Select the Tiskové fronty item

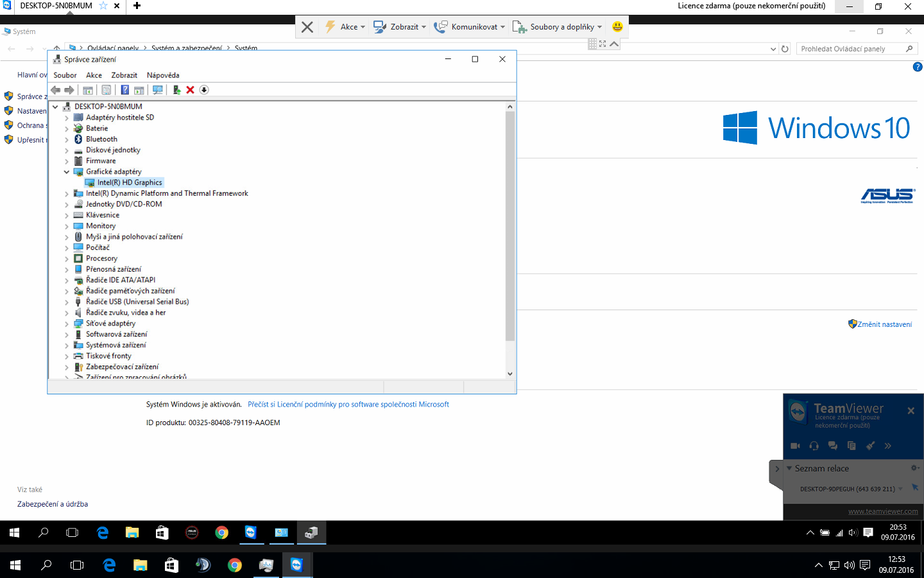pos(108,356)
